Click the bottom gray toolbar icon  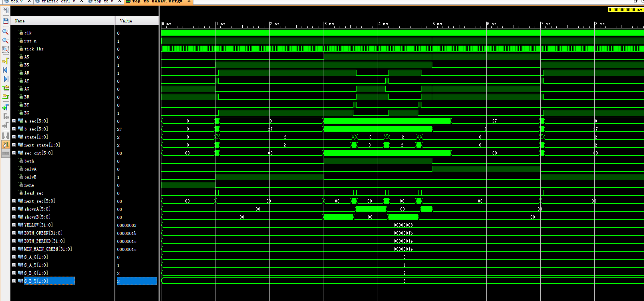coord(6,153)
